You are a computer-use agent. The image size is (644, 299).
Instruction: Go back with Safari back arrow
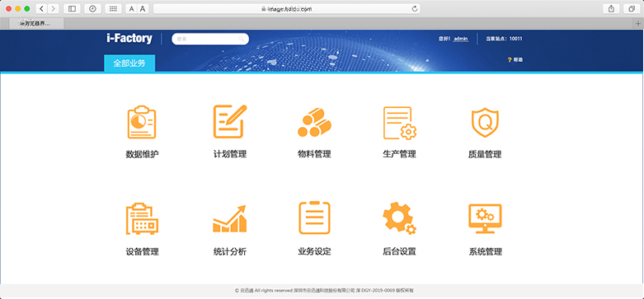(41, 8)
